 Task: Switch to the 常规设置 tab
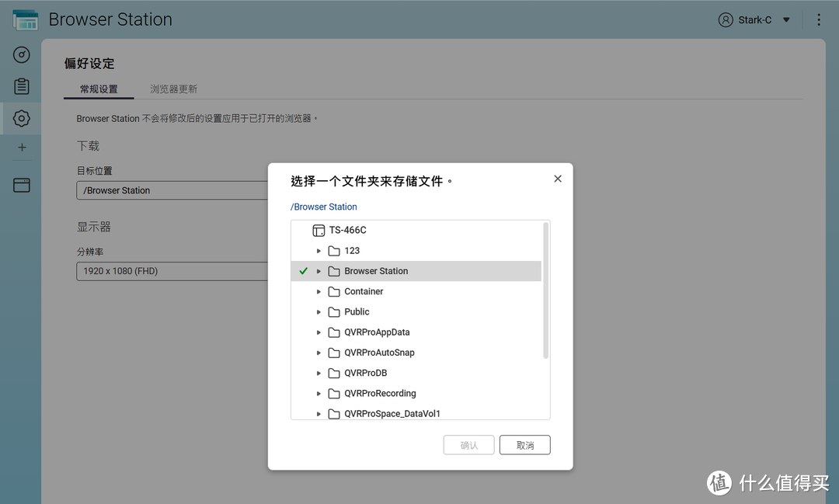point(99,89)
